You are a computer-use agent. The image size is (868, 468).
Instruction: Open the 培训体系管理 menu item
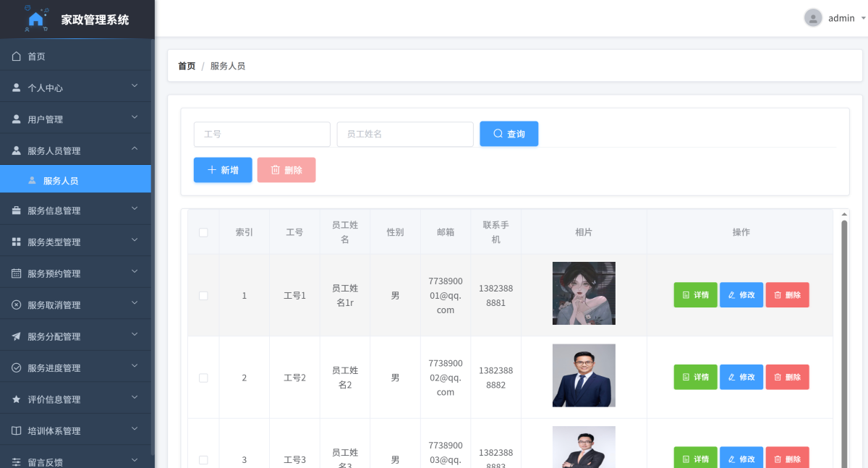(54, 431)
